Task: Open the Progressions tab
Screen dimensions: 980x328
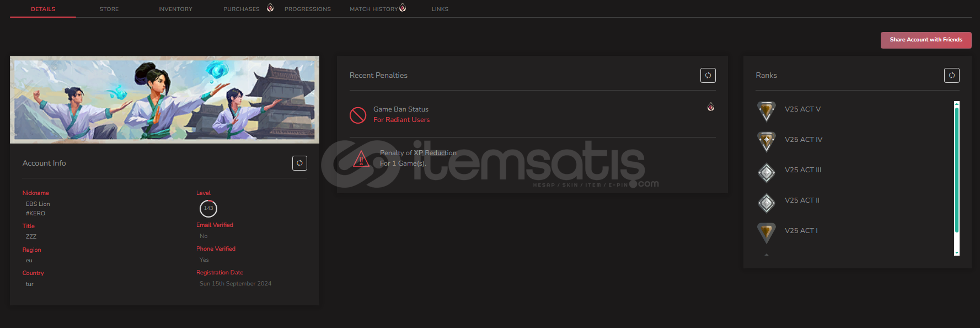Action: coord(308,9)
